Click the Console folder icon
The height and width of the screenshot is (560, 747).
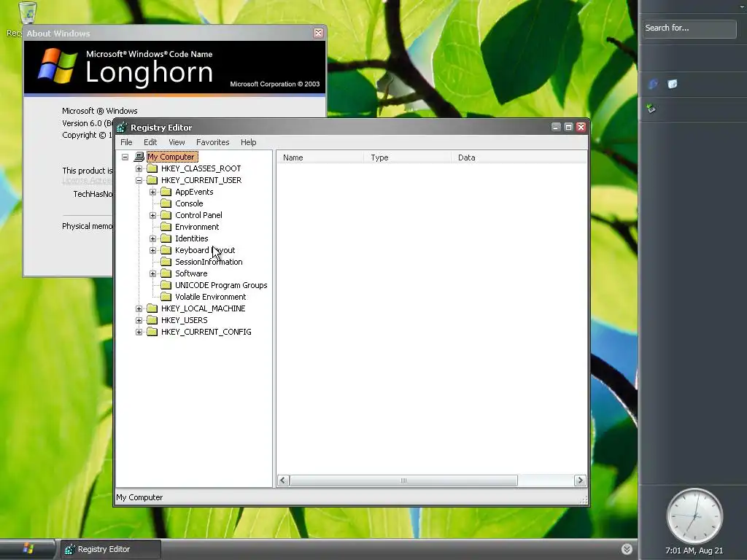pos(166,203)
